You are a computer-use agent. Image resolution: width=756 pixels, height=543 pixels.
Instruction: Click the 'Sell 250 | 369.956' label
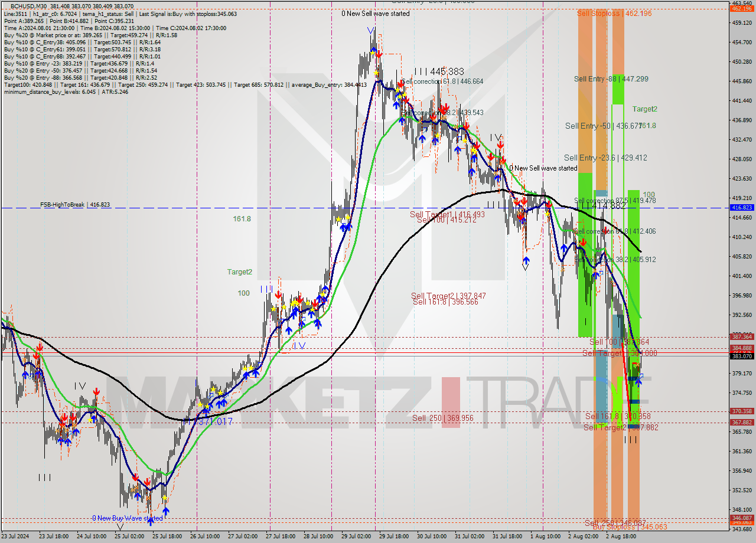[x=443, y=418]
